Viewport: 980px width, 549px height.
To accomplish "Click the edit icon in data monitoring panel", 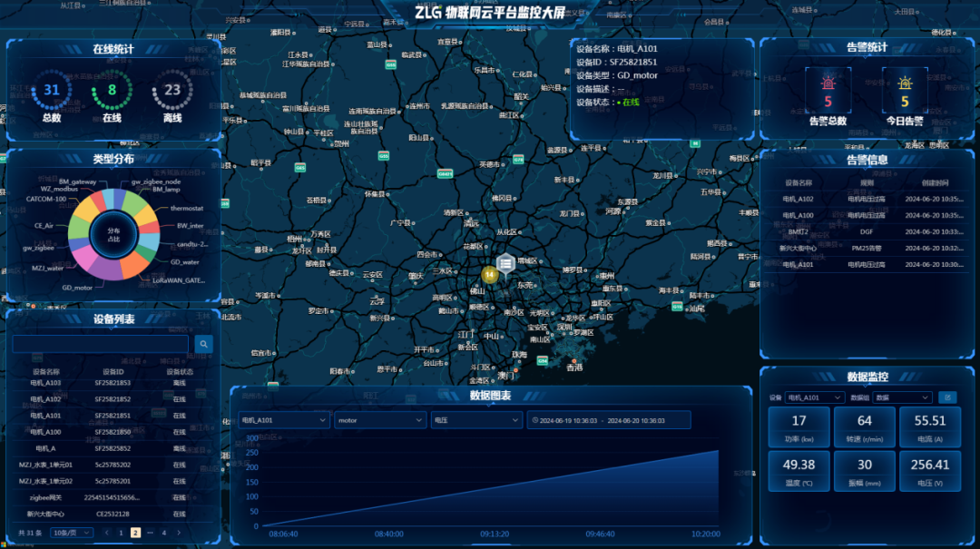I will pos(947,397).
